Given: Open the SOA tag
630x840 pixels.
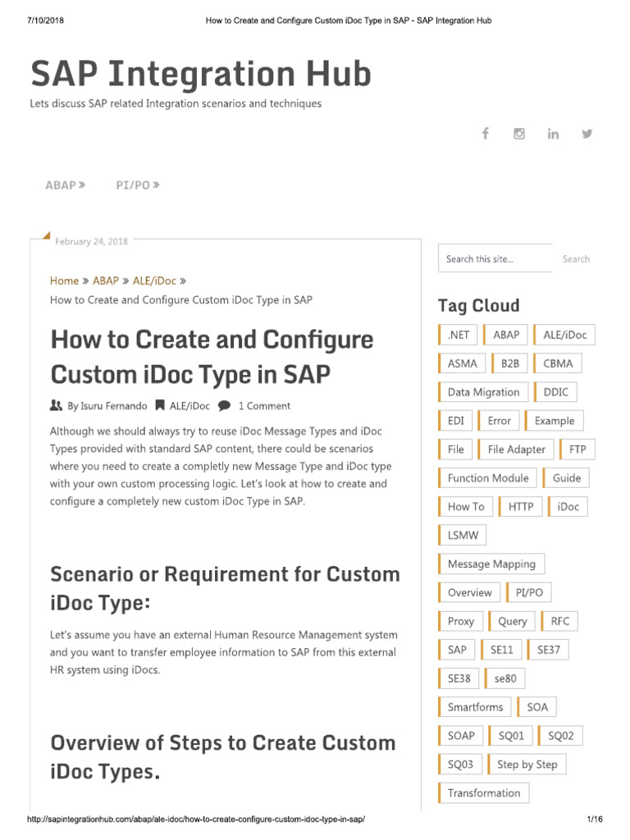Looking at the screenshot, I should 536,707.
